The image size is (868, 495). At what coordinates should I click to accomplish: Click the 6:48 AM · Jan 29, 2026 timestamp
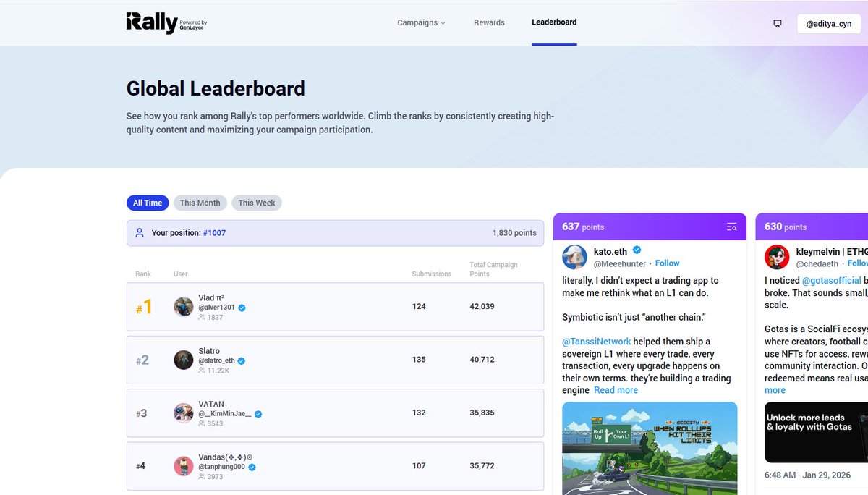(809, 475)
